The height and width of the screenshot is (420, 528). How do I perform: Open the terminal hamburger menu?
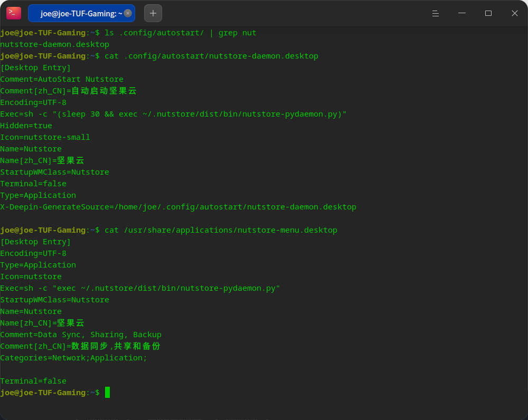tap(436, 13)
